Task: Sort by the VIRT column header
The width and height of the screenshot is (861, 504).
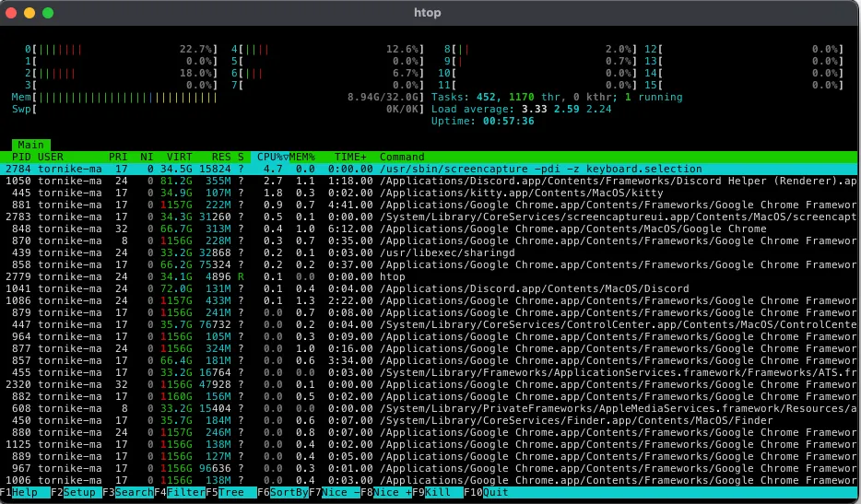Action: [180, 157]
